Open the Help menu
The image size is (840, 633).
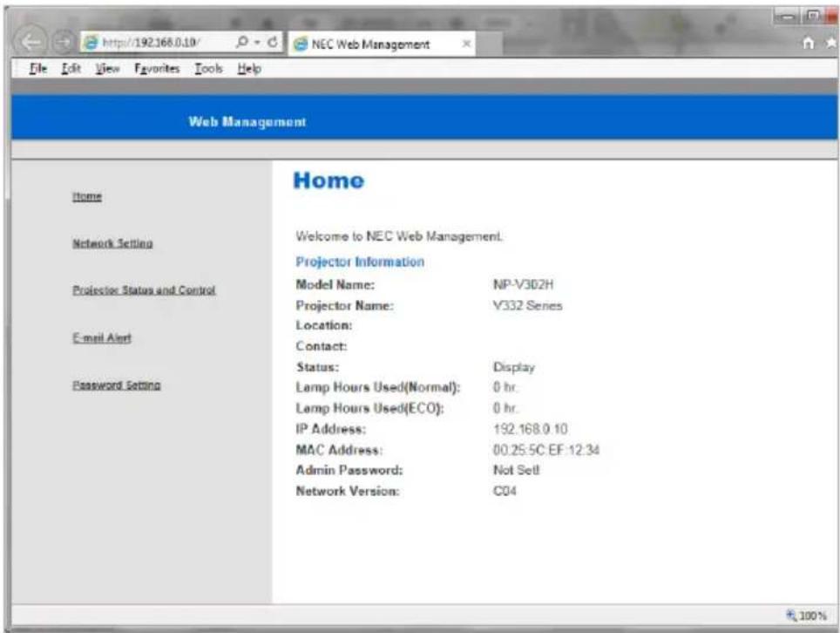[249, 69]
